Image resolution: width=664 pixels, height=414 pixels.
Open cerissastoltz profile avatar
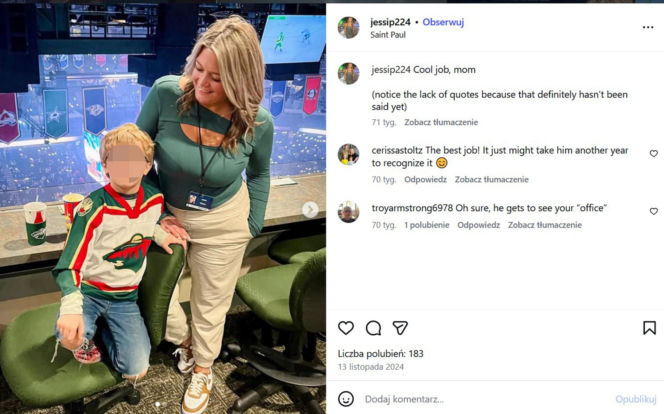pos(348,154)
